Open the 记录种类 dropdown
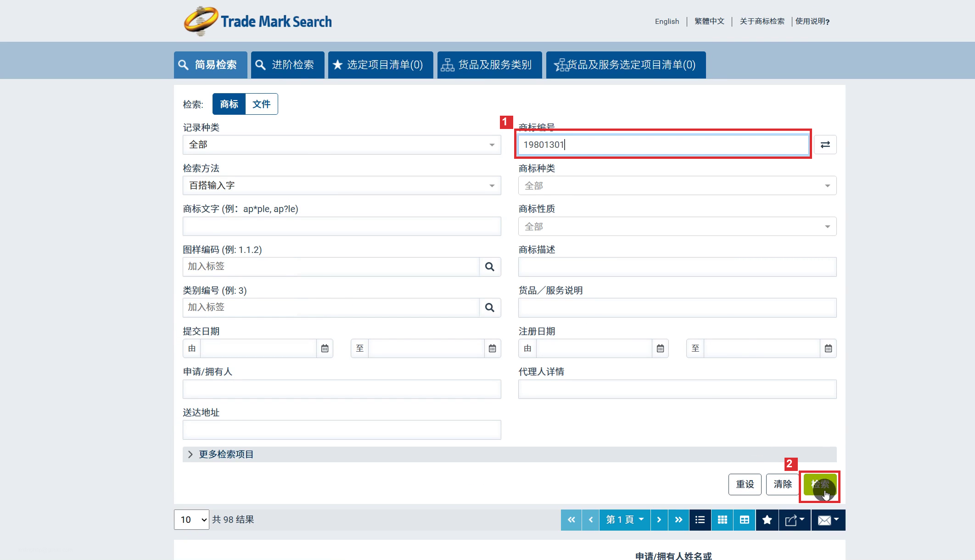The width and height of the screenshot is (975, 560). coord(342,145)
